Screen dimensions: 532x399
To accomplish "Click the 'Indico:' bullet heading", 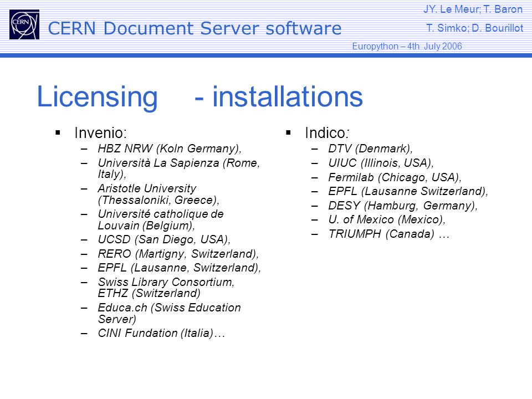I will (327, 132).
